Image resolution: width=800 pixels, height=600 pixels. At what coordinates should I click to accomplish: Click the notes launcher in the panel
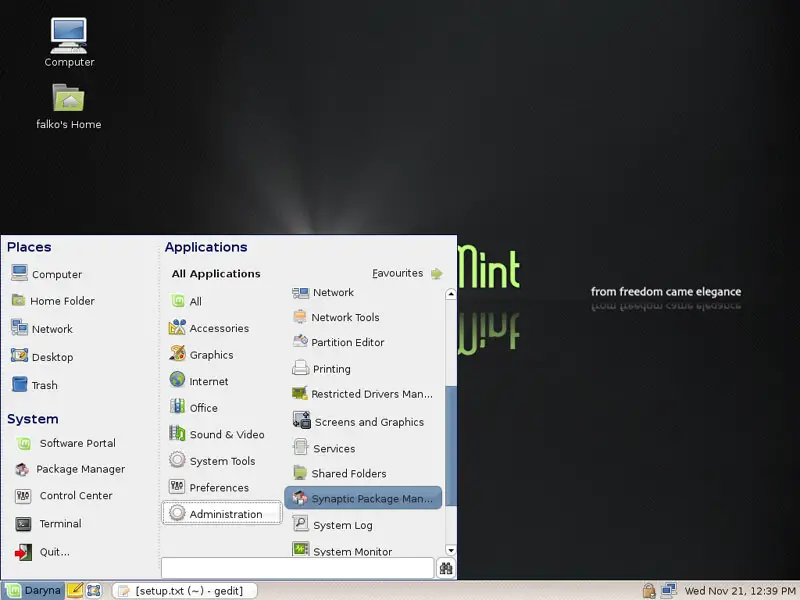tap(75, 590)
